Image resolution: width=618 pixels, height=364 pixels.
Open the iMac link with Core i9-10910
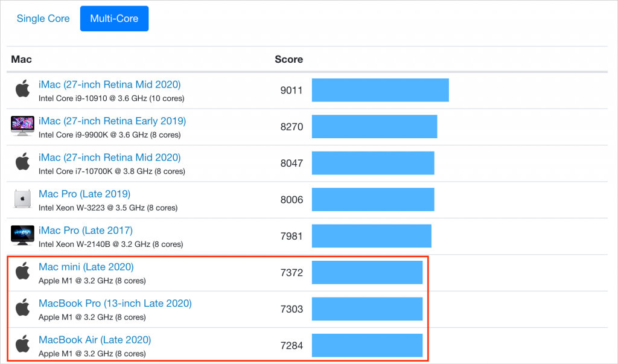click(109, 85)
